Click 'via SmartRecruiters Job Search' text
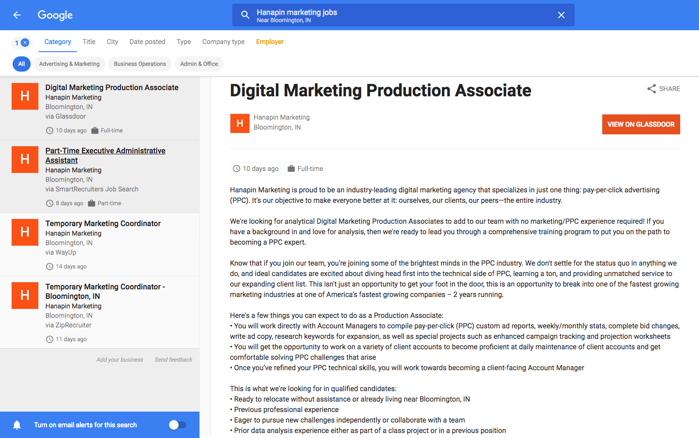 [92, 189]
